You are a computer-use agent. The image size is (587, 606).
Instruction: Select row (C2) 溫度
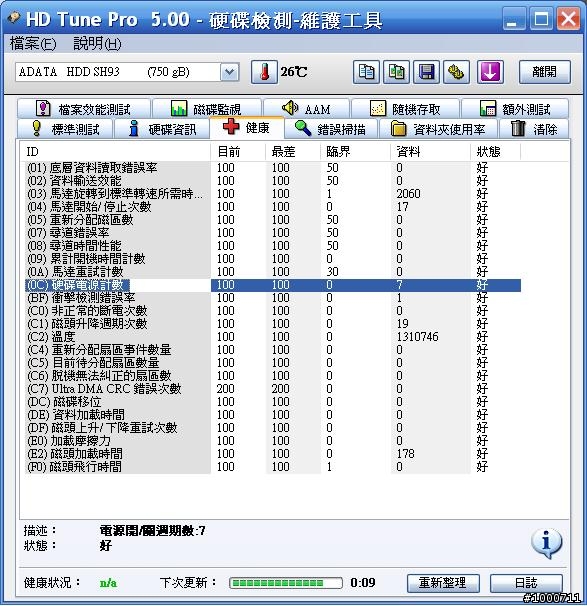pyautogui.click(x=273, y=337)
